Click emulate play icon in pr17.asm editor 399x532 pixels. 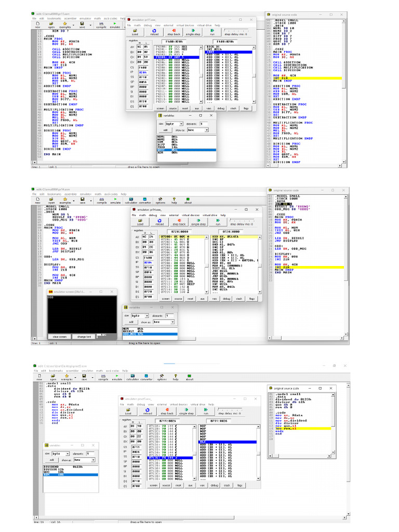coord(115,24)
